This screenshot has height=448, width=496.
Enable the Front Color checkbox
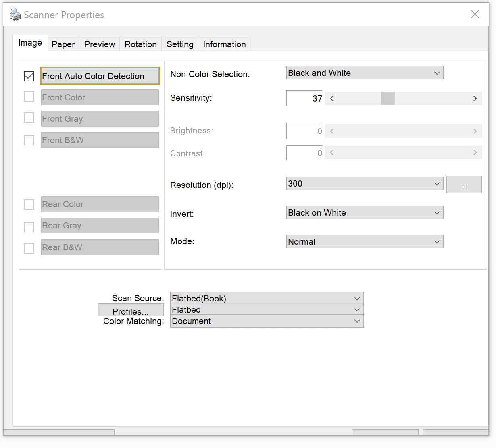(x=29, y=97)
